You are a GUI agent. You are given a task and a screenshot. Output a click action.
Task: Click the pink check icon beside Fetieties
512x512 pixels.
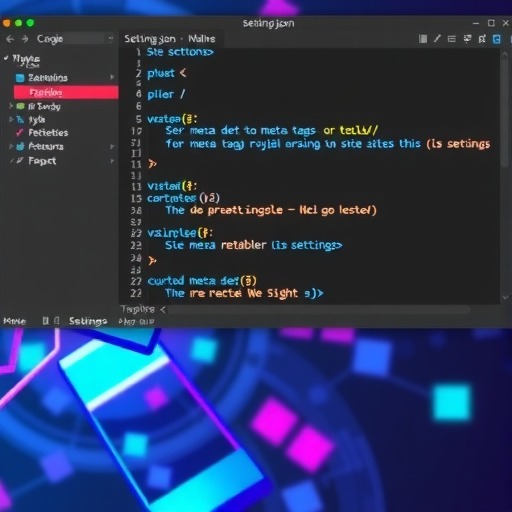[x=20, y=133]
